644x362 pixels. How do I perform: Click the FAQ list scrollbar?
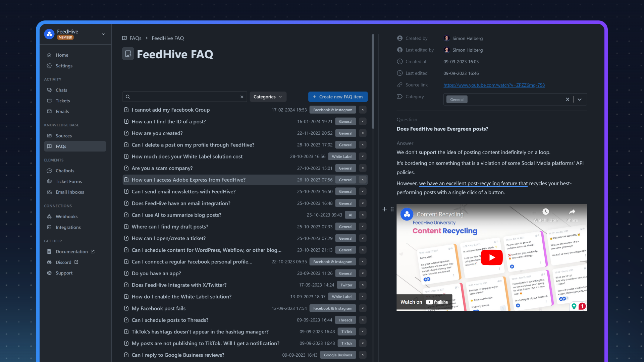pos(373,81)
